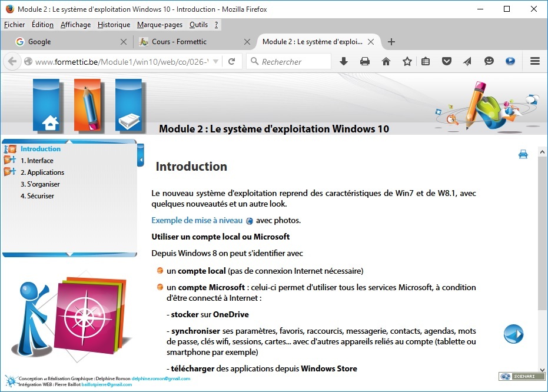
Task: Open the Firefox hamburger menu
Action: pyautogui.click(x=534, y=61)
